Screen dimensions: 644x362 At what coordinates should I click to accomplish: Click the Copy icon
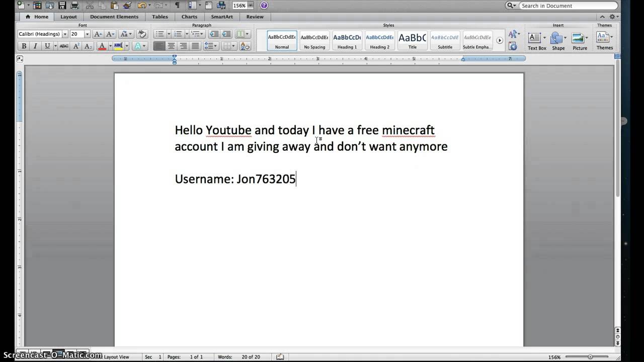102,6
